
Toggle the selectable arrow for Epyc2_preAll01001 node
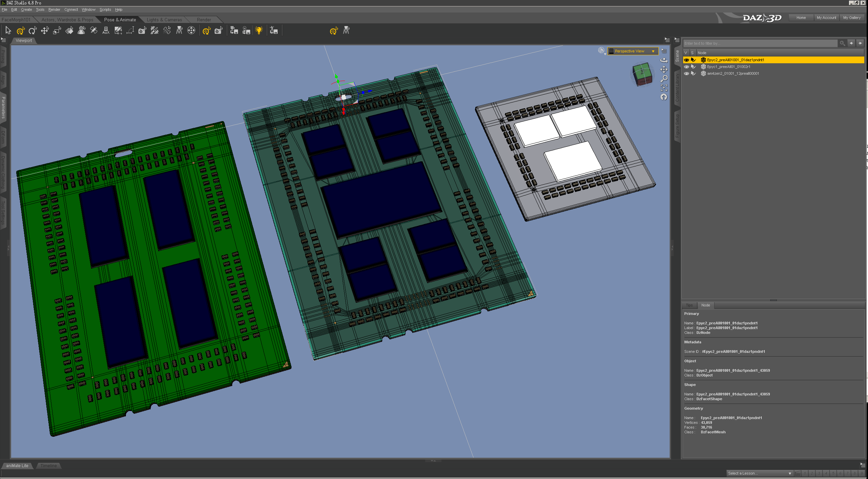[x=693, y=60]
